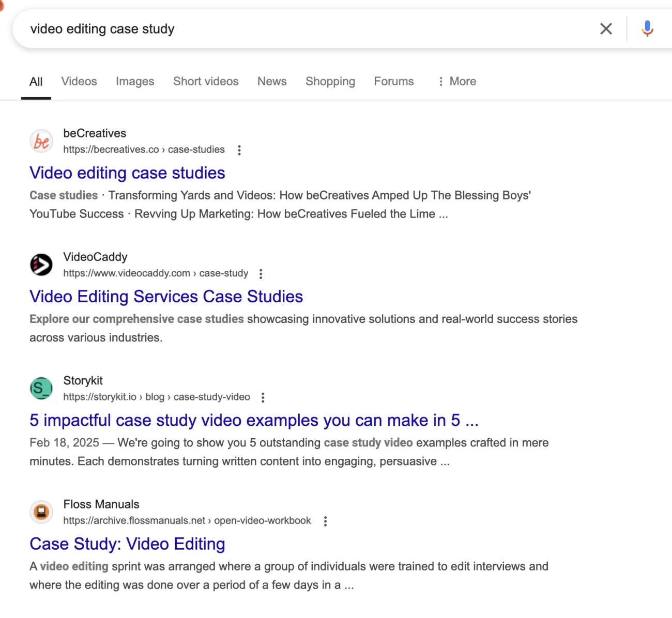Open 'Video Editing Services Case Studies' link
The image size is (672, 618).
click(x=166, y=297)
